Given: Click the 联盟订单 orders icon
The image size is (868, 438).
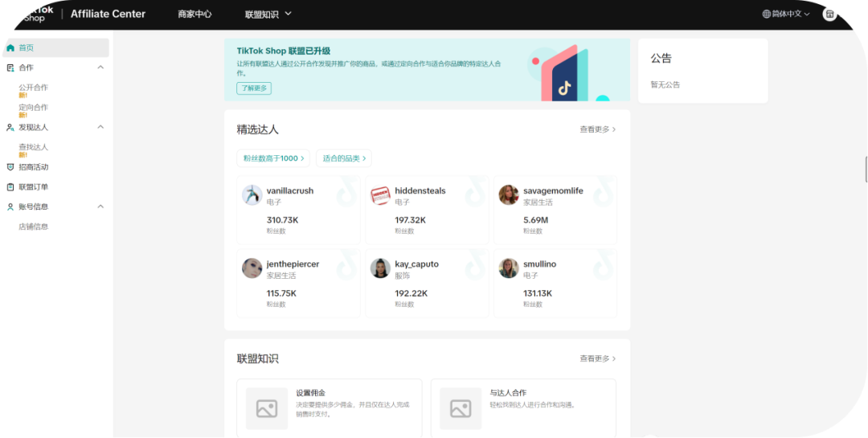Looking at the screenshot, I should click(x=10, y=187).
